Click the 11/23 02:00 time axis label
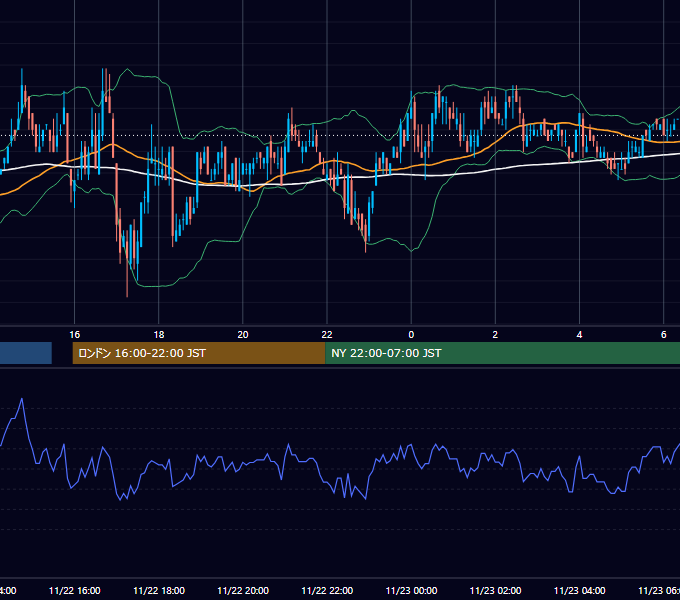This screenshot has height=600, width=680. coord(495,590)
